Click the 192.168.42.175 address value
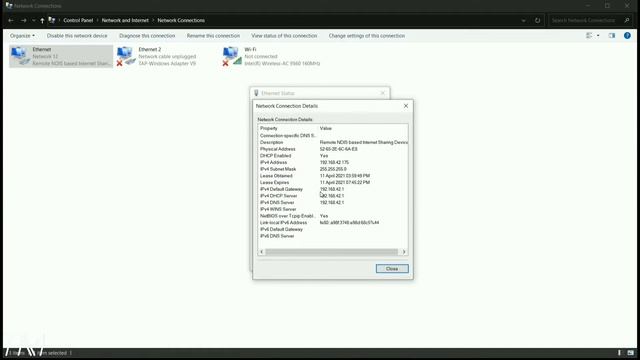This screenshot has height=360, width=640. (334, 162)
